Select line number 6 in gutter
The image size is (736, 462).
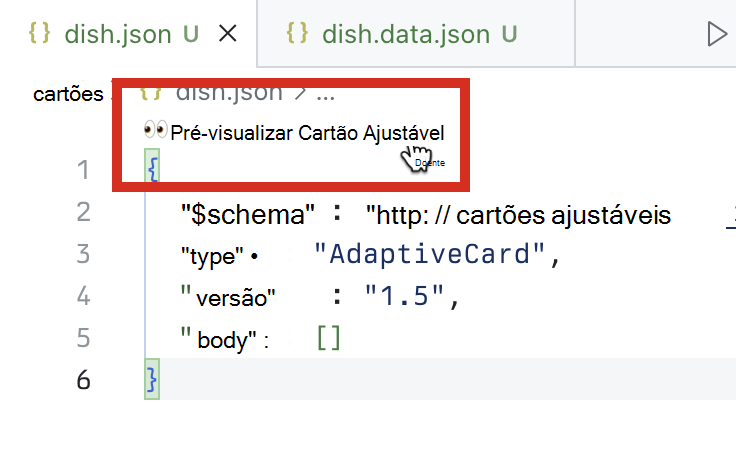coord(83,380)
